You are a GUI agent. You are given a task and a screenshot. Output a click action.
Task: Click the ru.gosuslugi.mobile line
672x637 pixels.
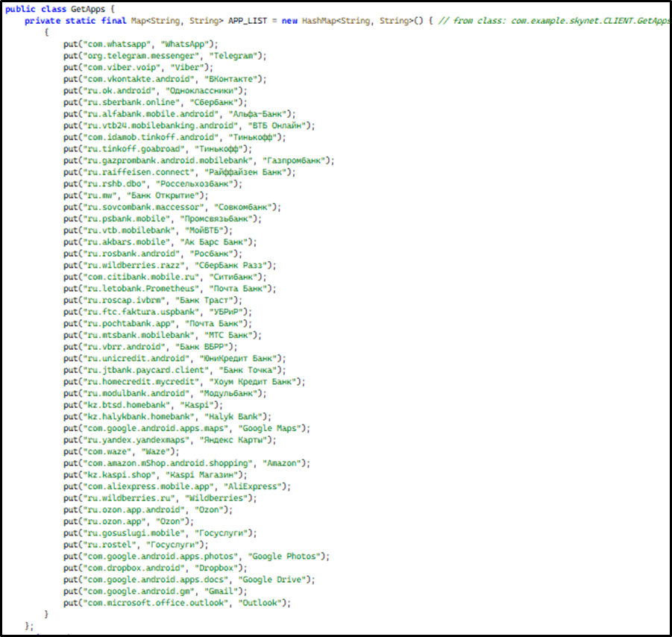click(x=160, y=533)
